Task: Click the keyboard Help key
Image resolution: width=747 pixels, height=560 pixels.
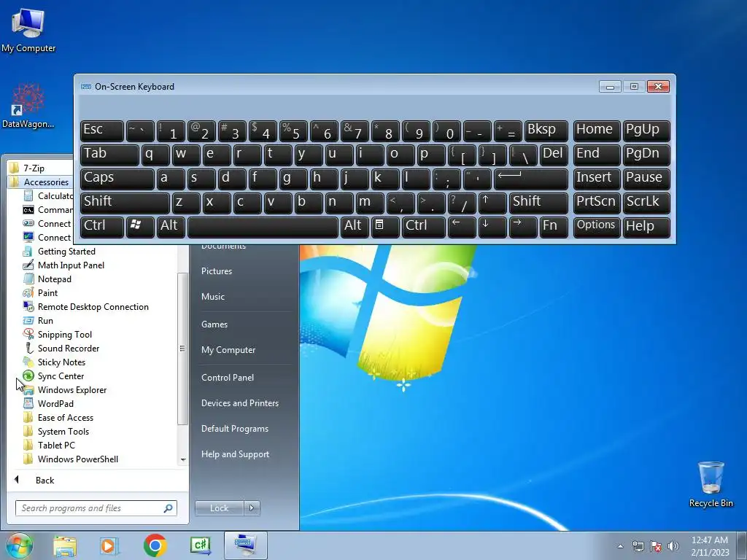Action: point(646,227)
